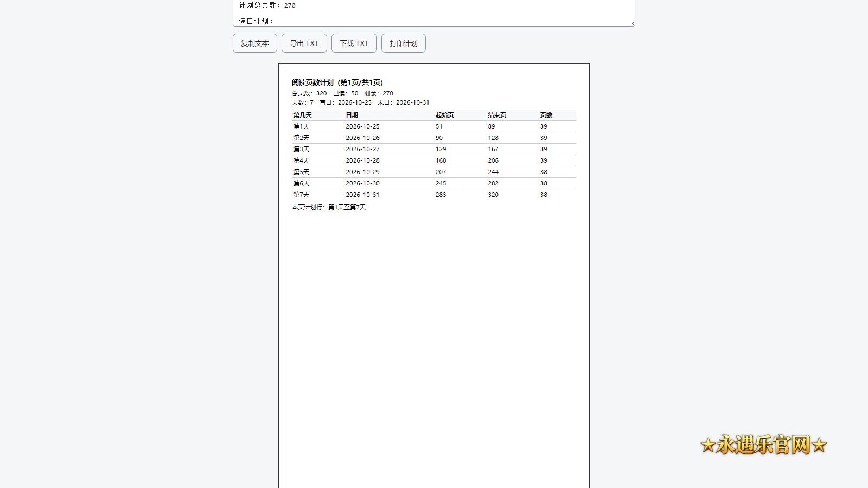Click the 下载 TXT button
This screenshot has height=488, width=868.
[x=354, y=43]
